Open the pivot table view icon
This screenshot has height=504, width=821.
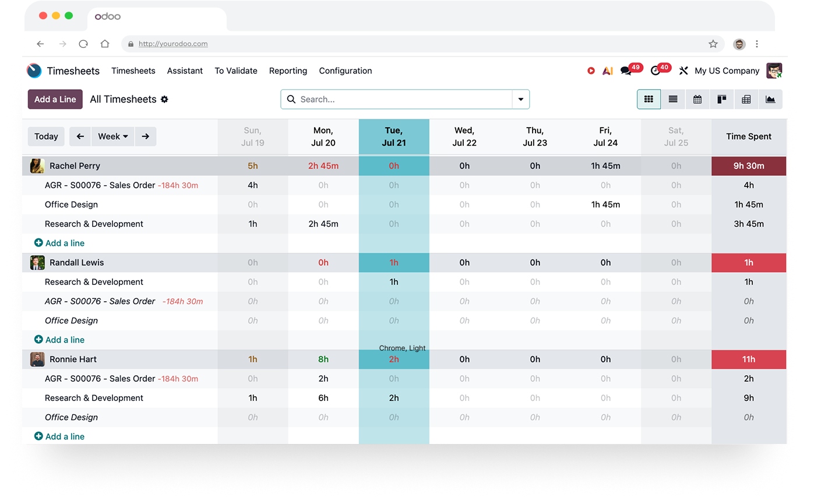[746, 99]
